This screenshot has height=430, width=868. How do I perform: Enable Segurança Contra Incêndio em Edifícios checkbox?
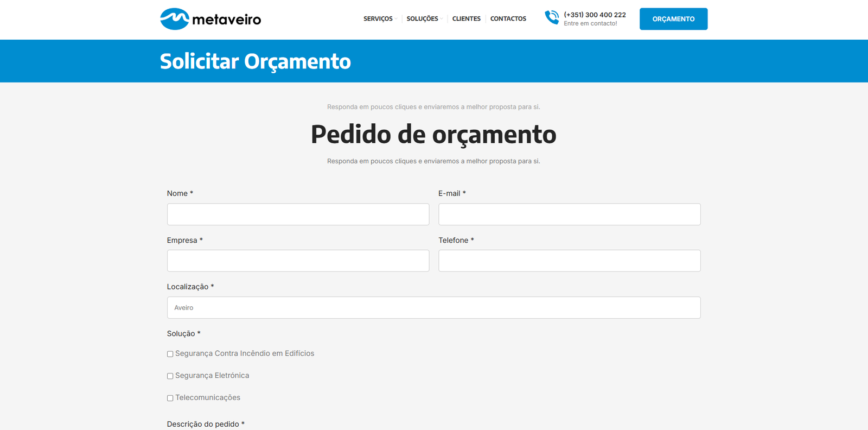coord(170,354)
